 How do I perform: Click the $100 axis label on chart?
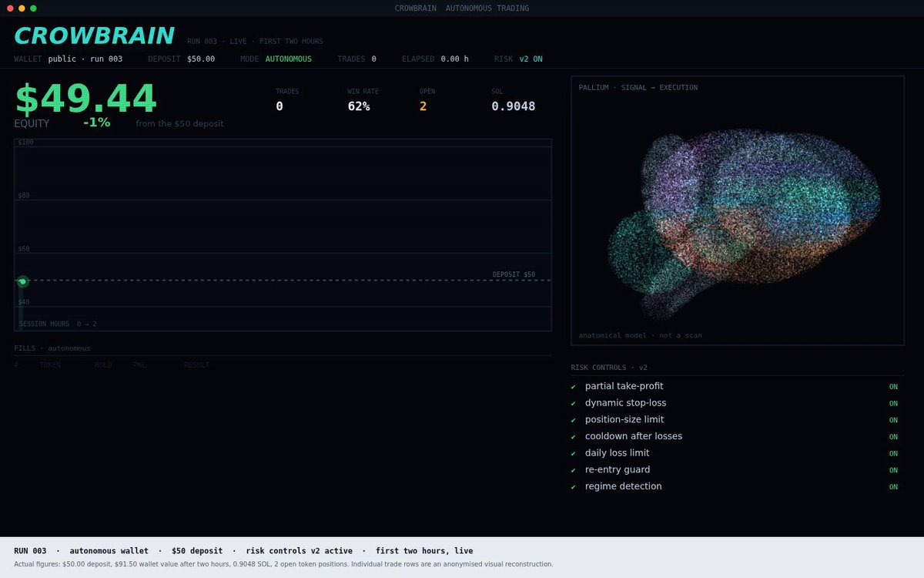tap(25, 143)
